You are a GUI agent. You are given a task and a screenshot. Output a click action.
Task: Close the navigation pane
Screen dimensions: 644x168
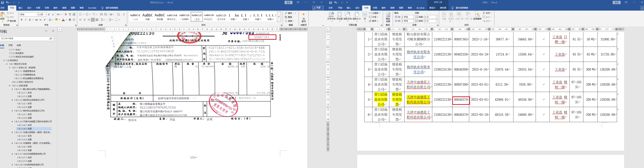coord(53,31)
